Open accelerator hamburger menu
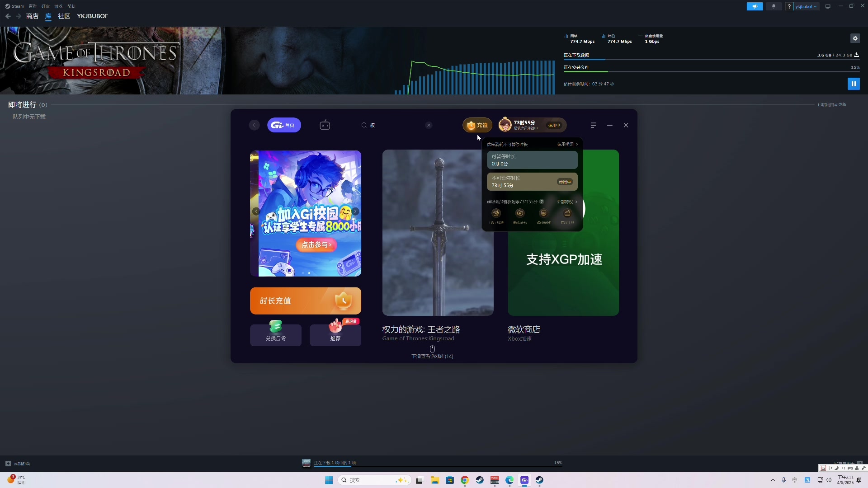 (x=593, y=125)
